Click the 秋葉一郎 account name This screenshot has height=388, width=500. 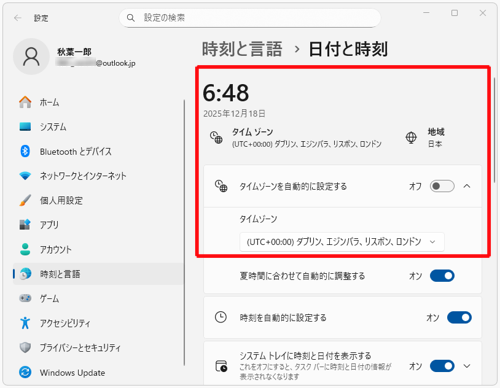74,52
